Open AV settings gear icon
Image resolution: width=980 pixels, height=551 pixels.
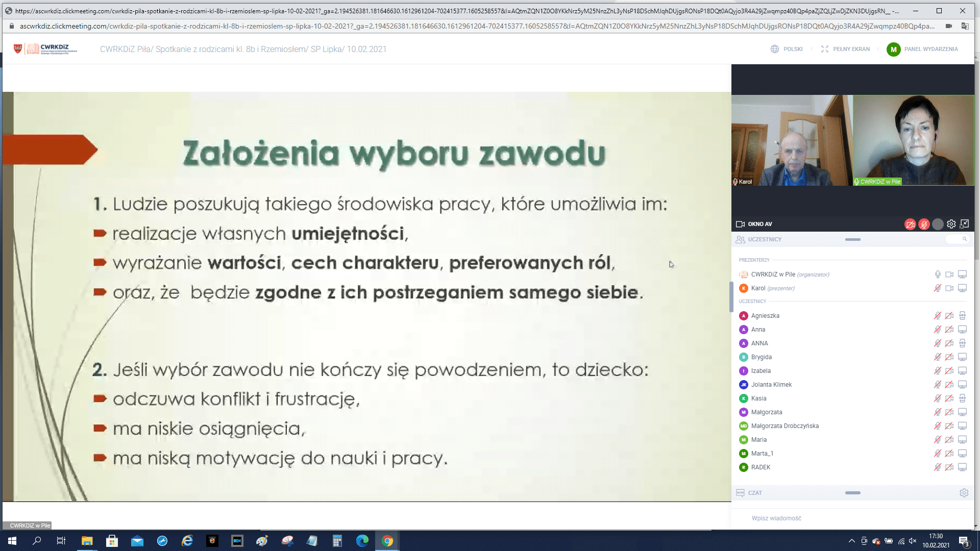951,224
